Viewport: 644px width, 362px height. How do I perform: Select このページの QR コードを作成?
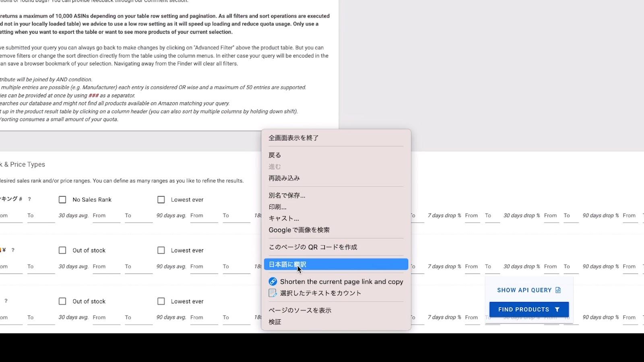313,247
